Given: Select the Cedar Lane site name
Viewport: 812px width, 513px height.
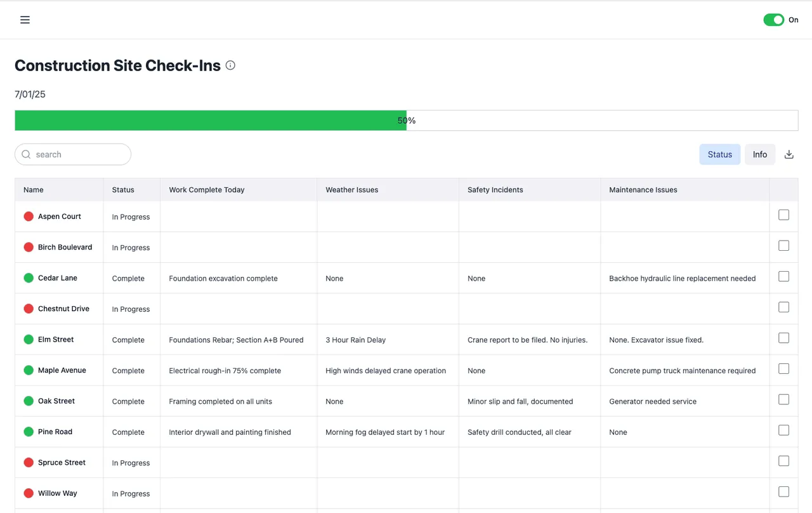Looking at the screenshot, I should [58, 278].
